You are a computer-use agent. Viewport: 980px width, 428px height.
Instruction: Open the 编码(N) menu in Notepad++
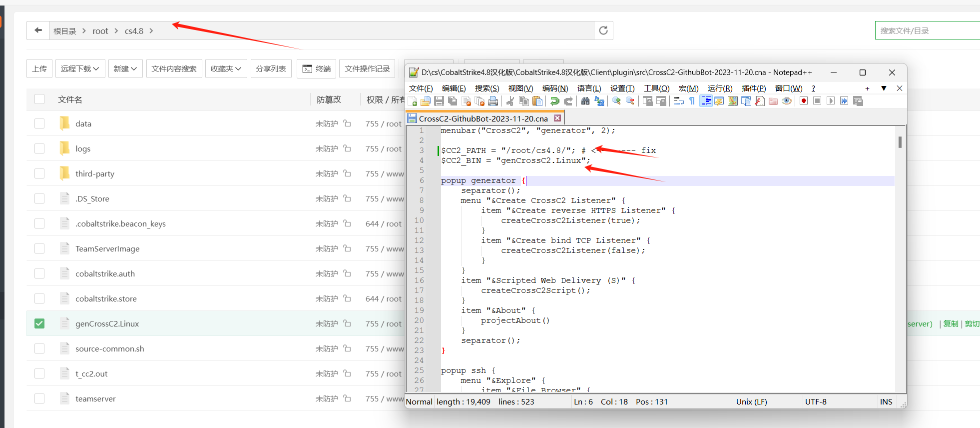[x=555, y=88]
